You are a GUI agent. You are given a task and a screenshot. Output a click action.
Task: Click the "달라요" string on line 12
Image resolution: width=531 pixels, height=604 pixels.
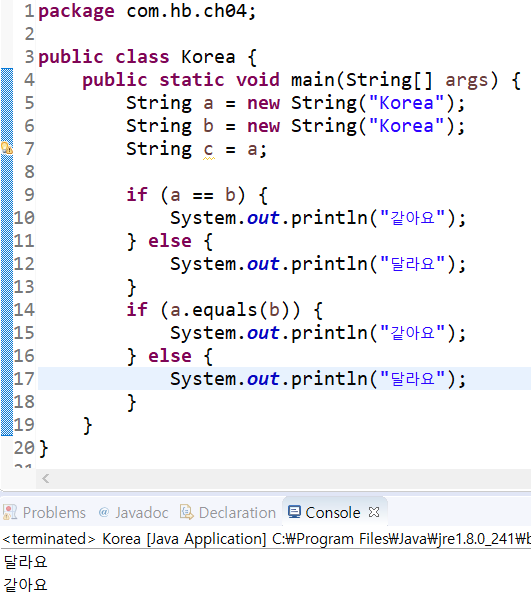coord(412,264)
